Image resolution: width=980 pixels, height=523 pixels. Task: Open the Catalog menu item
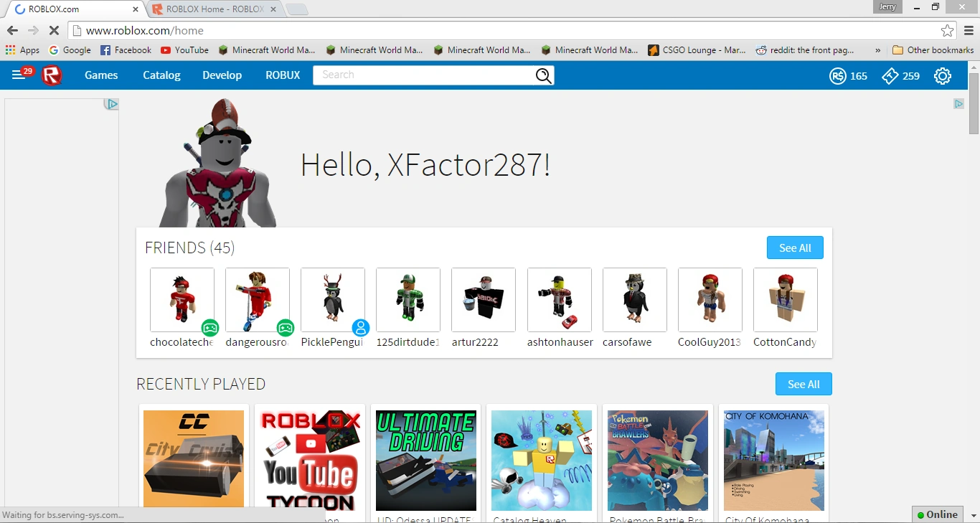[x=161, y=75]
